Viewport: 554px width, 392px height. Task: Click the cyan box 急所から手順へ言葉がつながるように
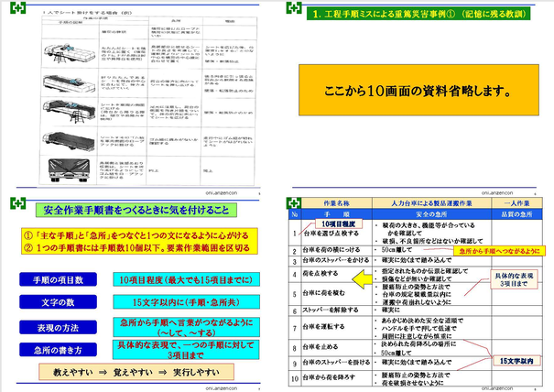[186, 327]
